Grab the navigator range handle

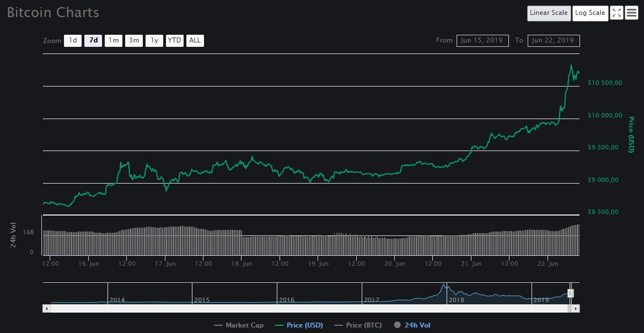[x=571, y=293]
